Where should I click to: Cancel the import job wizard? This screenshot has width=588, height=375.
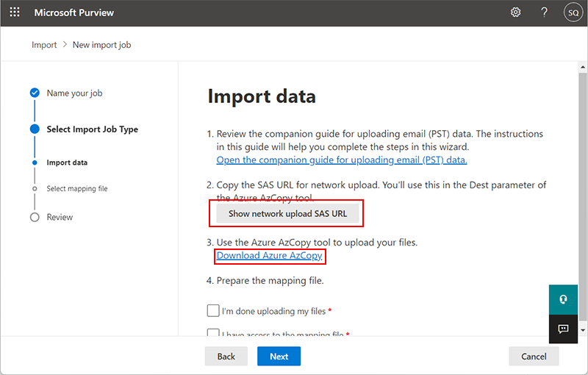point(534,357)
